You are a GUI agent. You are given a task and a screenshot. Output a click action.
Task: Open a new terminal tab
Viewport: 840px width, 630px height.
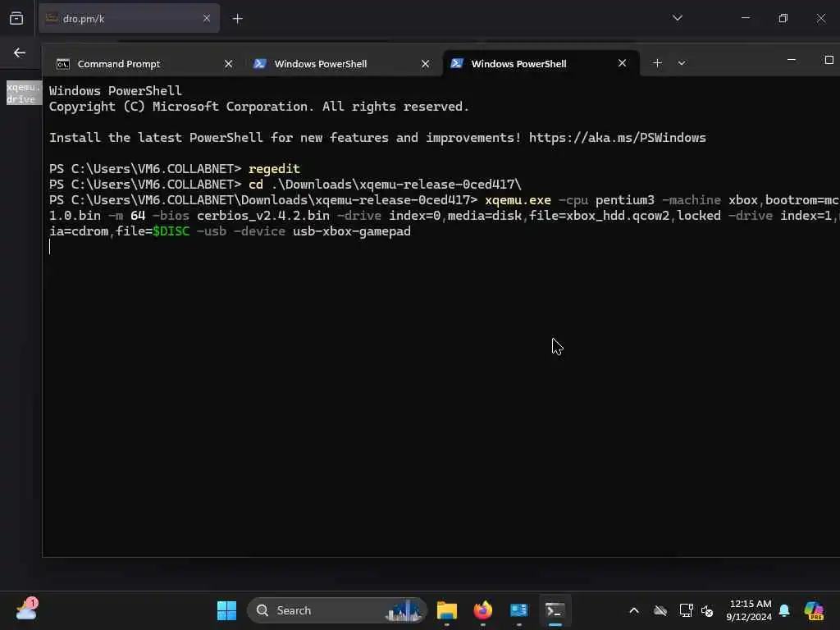[657, 63]
